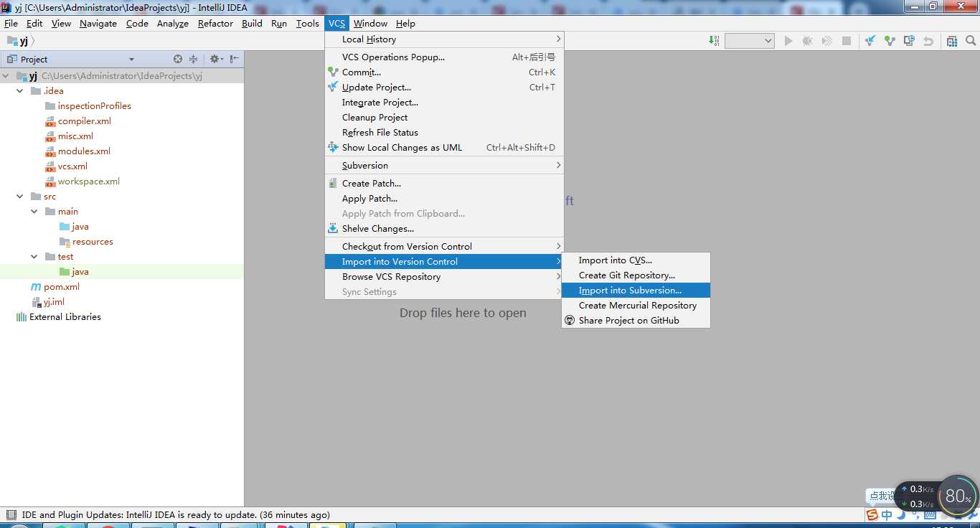Image resolution: width=980 pixels, height=528 pixels.
Task: Click the tool windows toggle in status bar
Action: point(11,514)
